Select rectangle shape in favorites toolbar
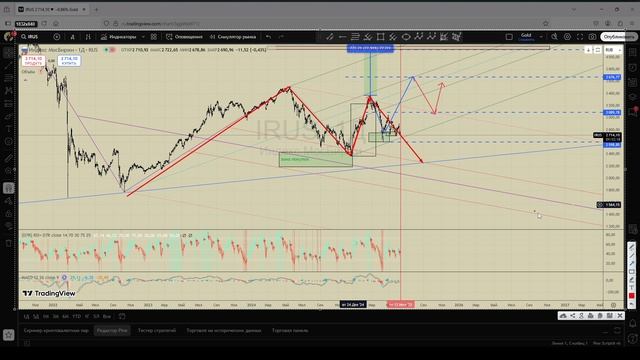Image resolution: width=640 pixels, height=360 pixels. pos(380,37)
